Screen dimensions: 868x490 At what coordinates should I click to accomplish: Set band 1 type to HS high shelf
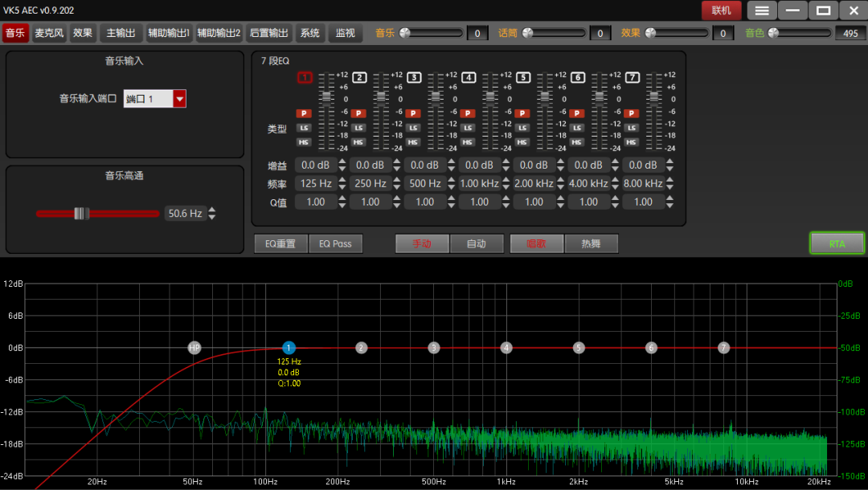[303, 142]
